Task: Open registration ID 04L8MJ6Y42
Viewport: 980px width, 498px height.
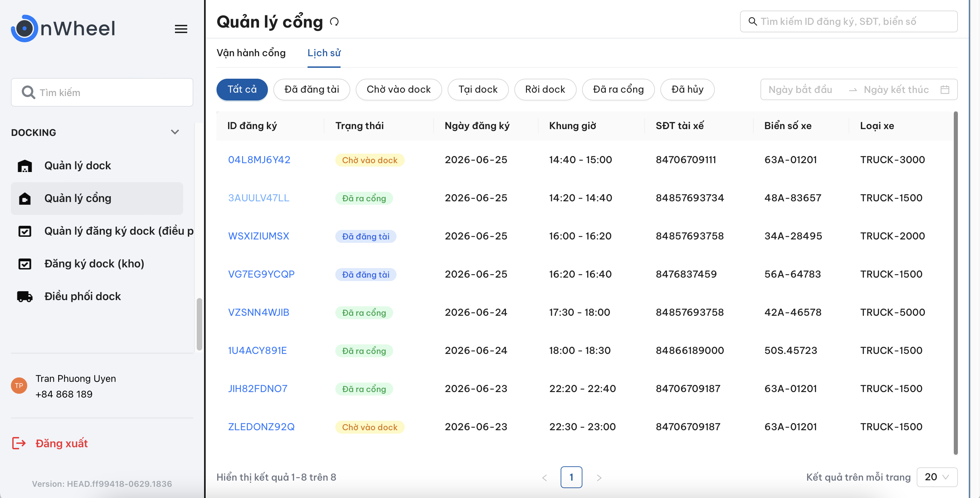Action: pos(259,160)
